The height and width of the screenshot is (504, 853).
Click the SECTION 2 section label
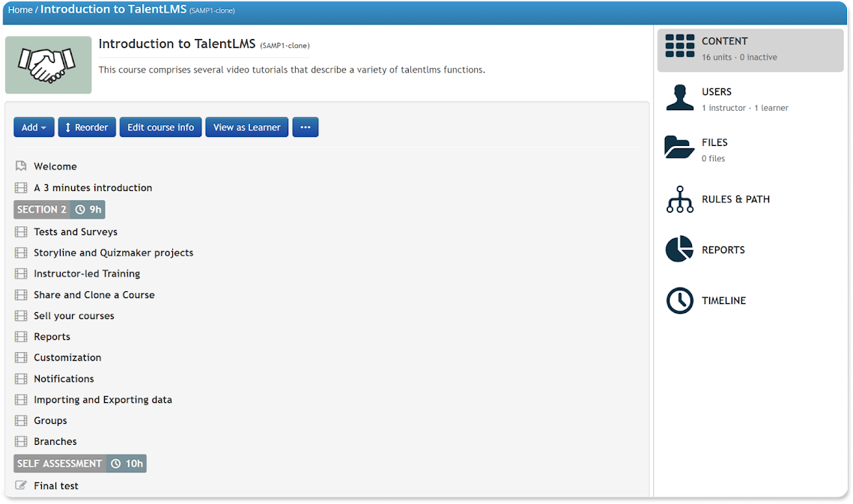[42, 210]
